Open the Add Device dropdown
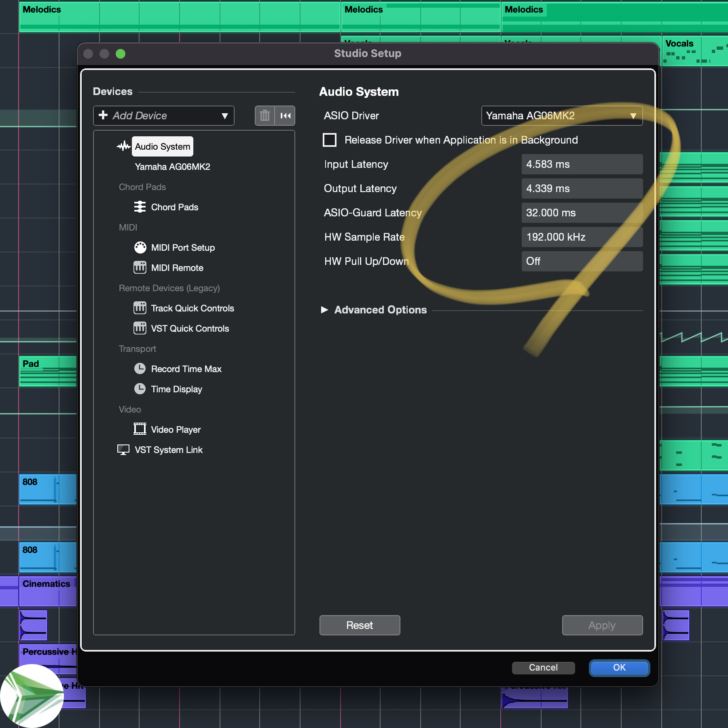The width and height of the screenshot is (728, 728). pos(164,116)
